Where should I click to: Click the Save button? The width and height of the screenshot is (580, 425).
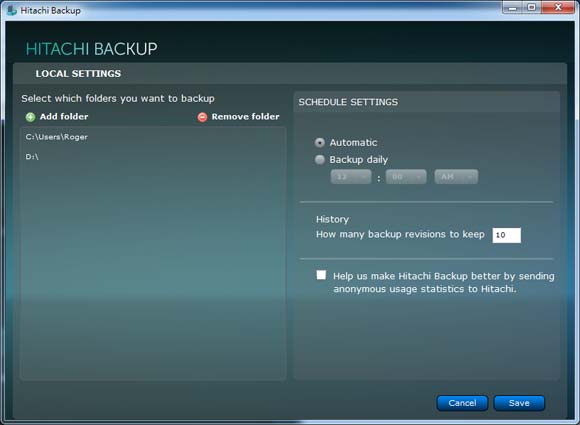(519, 403)
